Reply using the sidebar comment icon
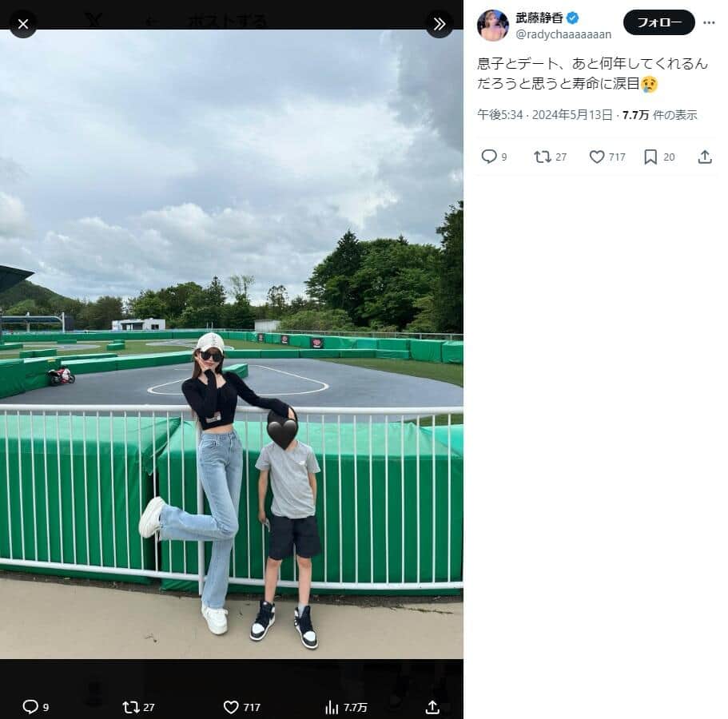The image size is (728, 719). coord(489,157)
